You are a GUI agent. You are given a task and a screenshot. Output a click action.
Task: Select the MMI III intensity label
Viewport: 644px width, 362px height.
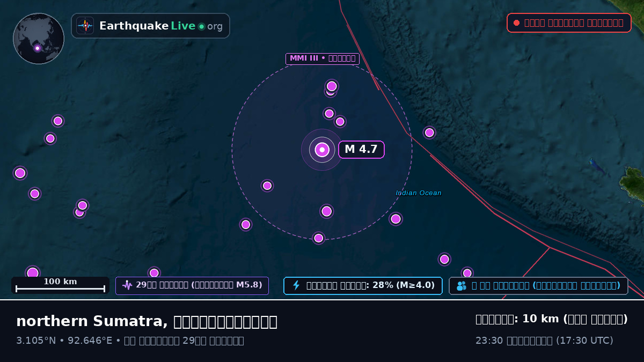click(x=323, y=58)
